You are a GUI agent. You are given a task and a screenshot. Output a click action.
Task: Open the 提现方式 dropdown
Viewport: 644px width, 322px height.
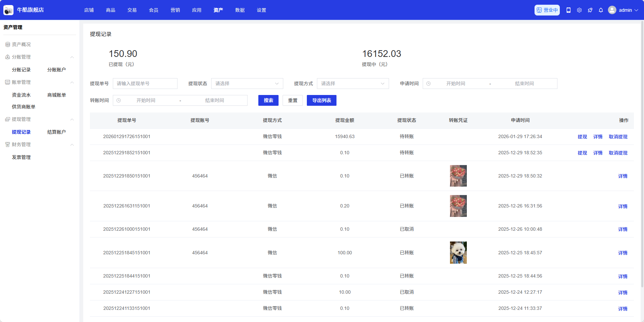[x=353, y=84]
